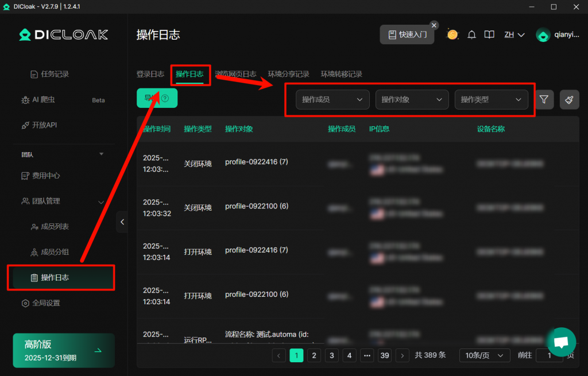Open the documentation book icon
Viewport: 588px width, 376px height.
point(489,34)
